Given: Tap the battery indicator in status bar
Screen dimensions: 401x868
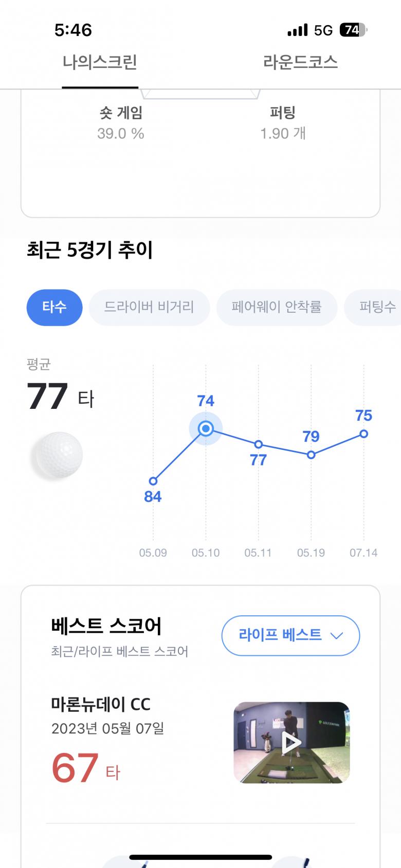Looking at the screenshot, I should coord(353,30).
